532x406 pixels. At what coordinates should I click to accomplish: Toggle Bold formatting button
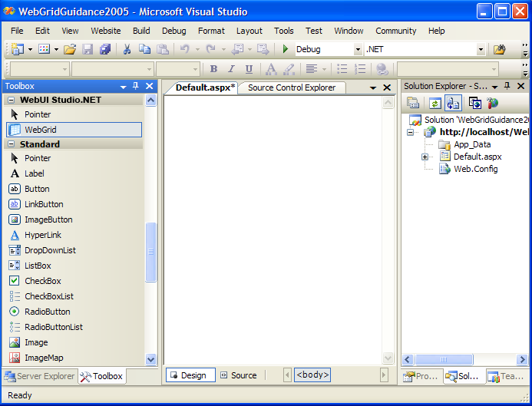213,69
